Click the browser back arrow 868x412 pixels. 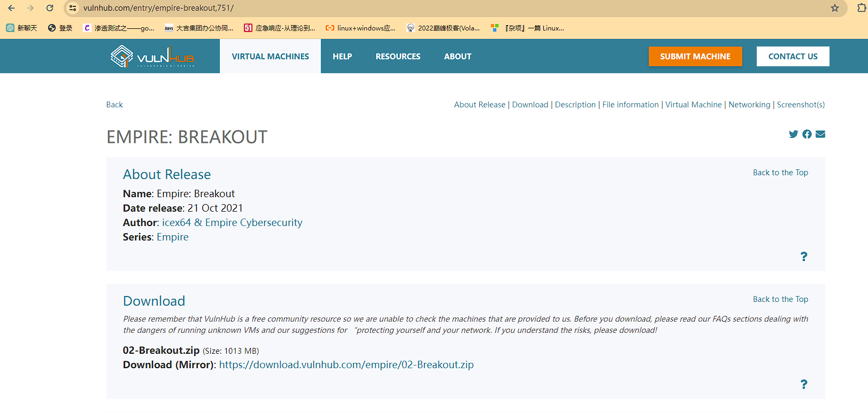(x=11, y=8)
